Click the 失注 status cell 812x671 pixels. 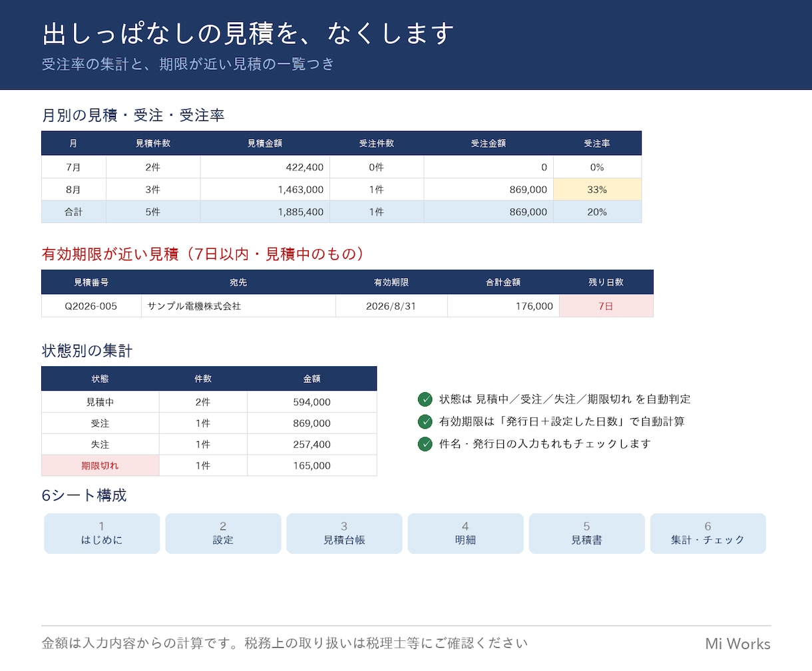click(x=101, y=445)
